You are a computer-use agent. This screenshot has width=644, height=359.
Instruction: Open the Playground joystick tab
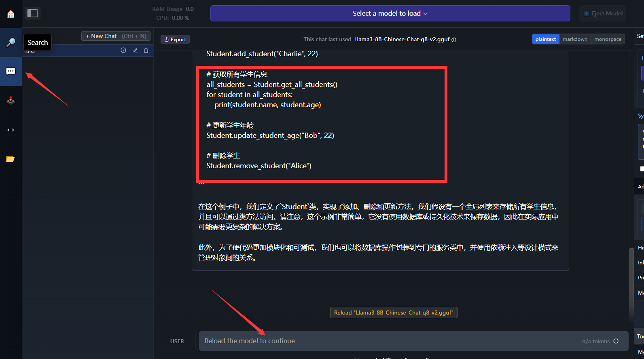[11, 101]
